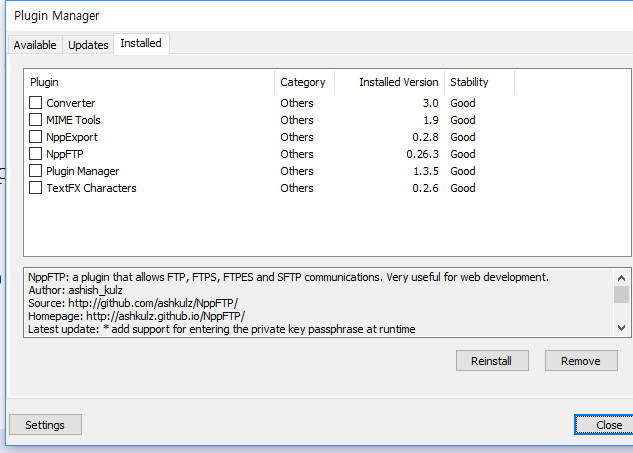Click description scrollbar down arrow

pyautogui.click(x=621, y=328)
